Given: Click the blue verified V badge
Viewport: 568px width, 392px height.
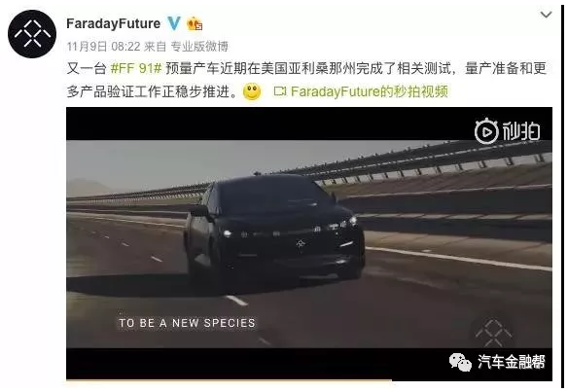Looking at the screenshot, I should coord(174,23).
